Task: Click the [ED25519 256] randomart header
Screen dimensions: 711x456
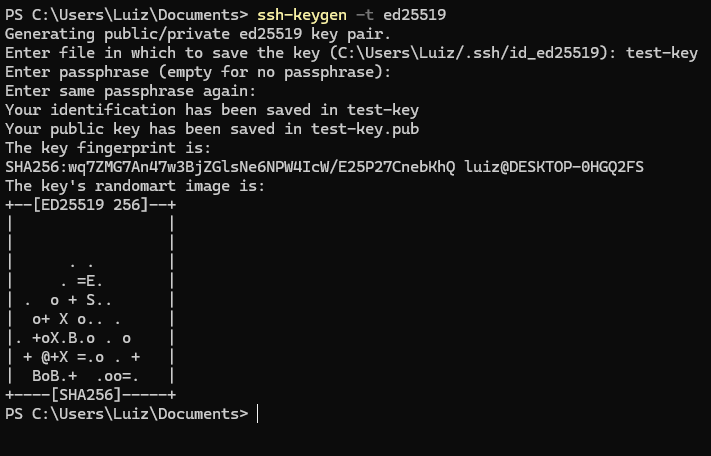Action: pyautogui.click(x=90, y=205)
